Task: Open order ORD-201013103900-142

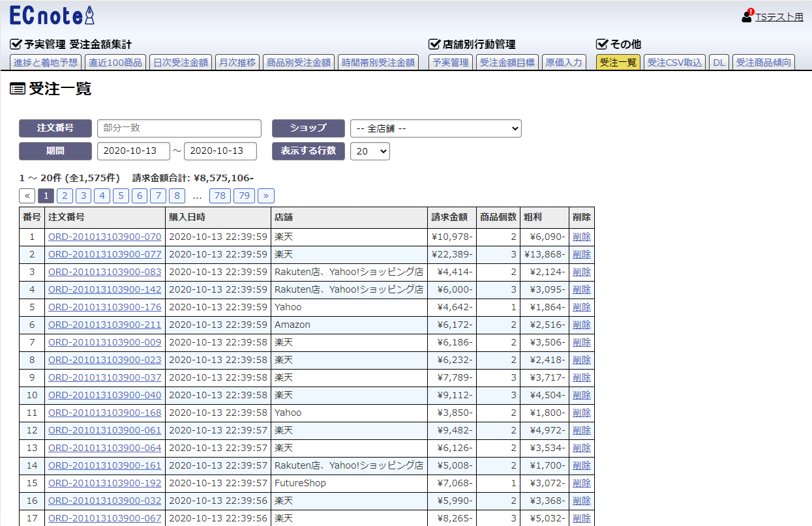Action: click(x=104, y=289)
